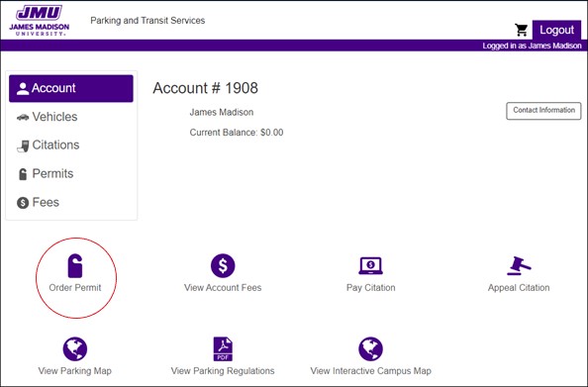Open Fees in the sidebar menu
The width and height of the screenshot is (588, 387).
tap(71, 203)
